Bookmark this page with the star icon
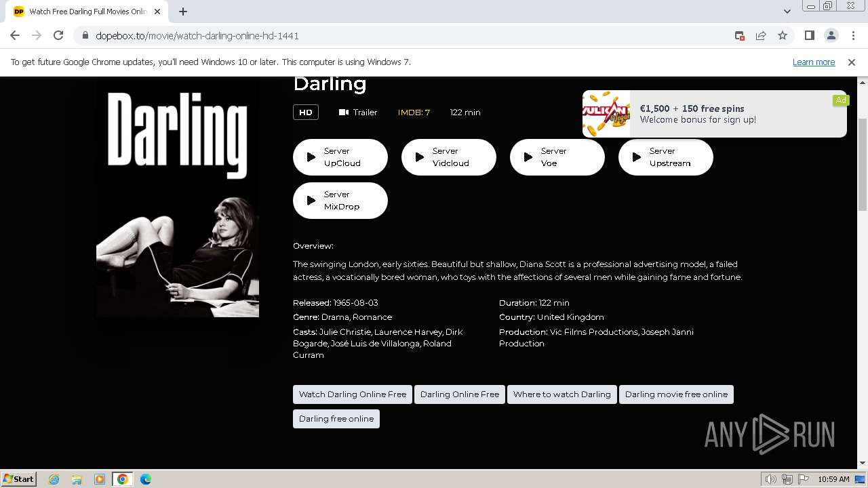Viewport: 868px width, 488px height. (x=783, y=35)
